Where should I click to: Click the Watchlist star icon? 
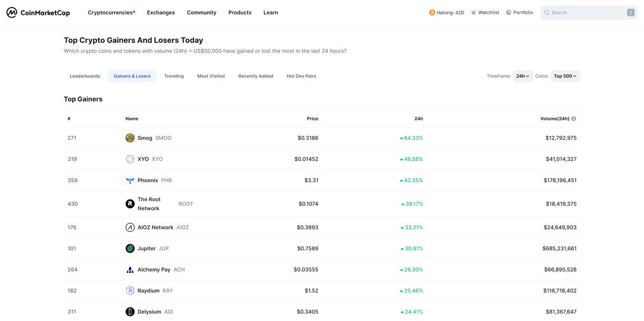(473, 12)
